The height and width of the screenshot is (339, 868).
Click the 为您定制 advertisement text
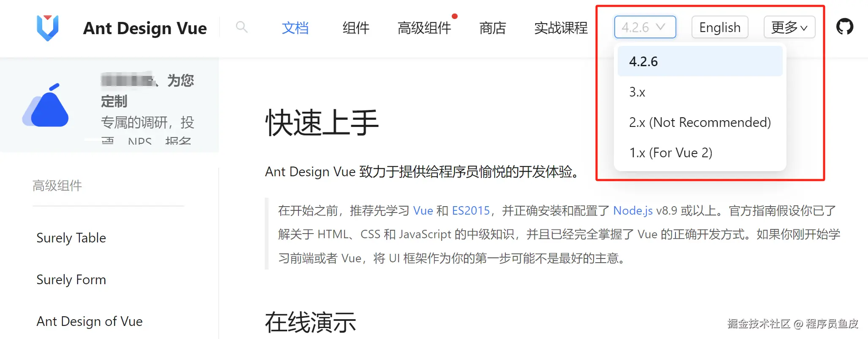pyautogui.click(x=147, y=91)
